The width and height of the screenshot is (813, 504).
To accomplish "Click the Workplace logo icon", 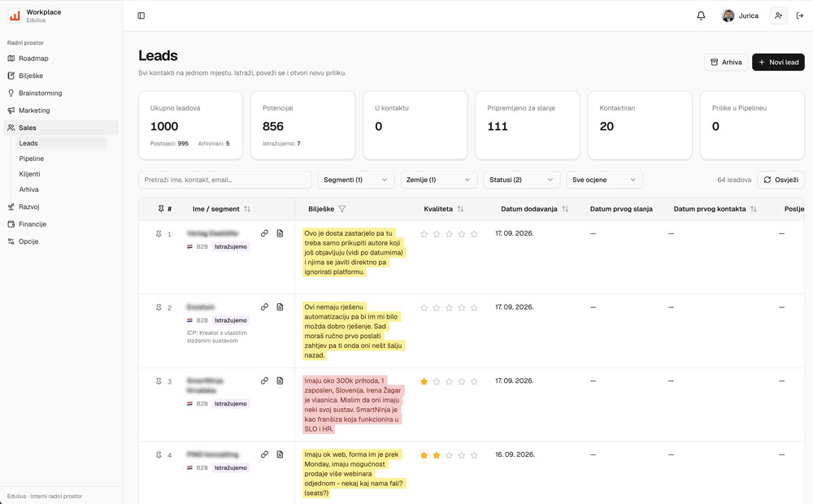I will [x=15, y=15].
